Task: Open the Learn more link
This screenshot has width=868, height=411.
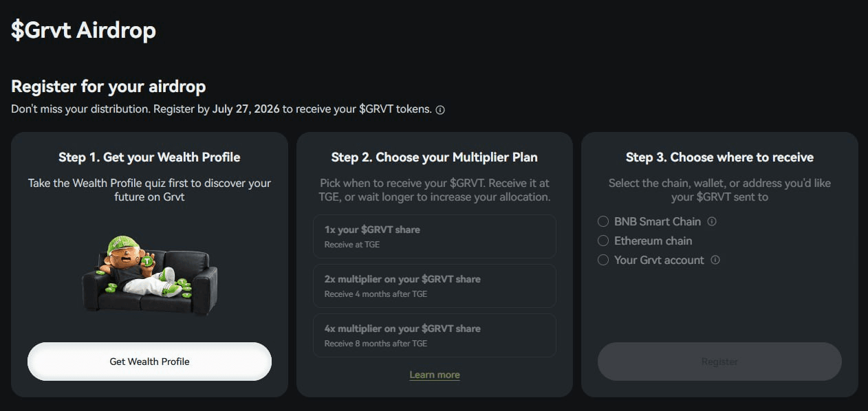Action: [435, 375]
